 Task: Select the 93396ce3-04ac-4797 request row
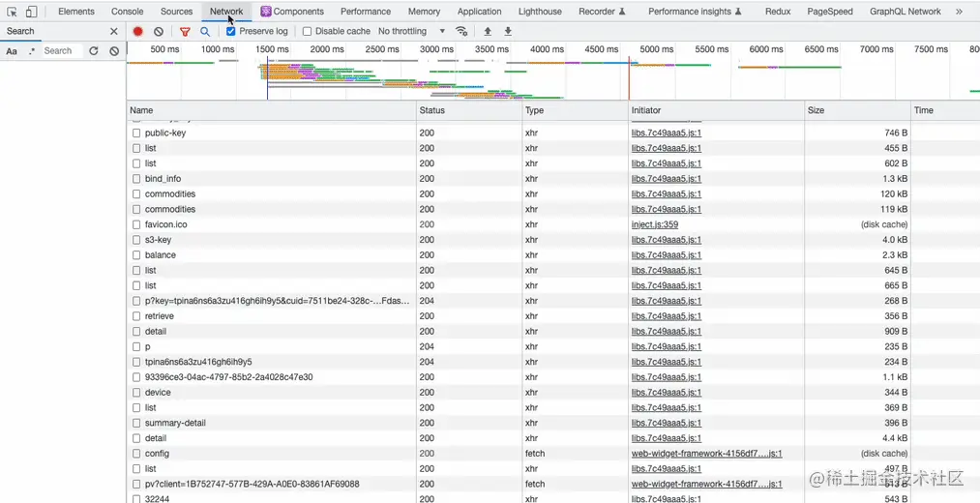pos(228,377)
